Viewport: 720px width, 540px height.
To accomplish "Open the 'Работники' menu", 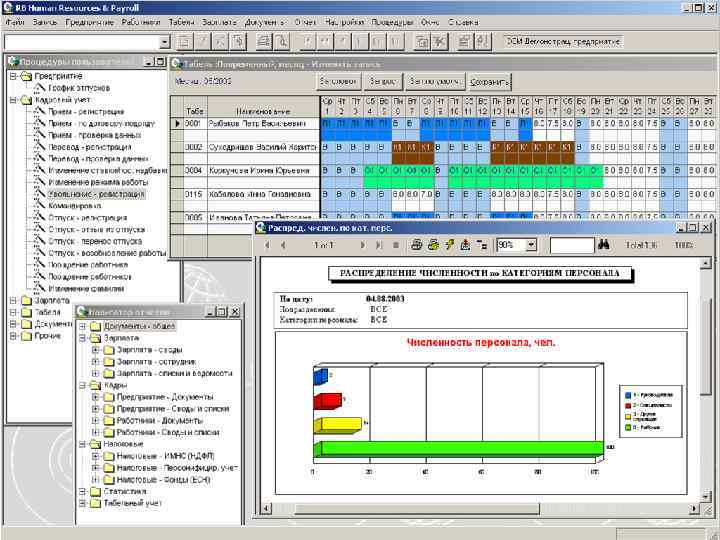I will coord(141,22).
